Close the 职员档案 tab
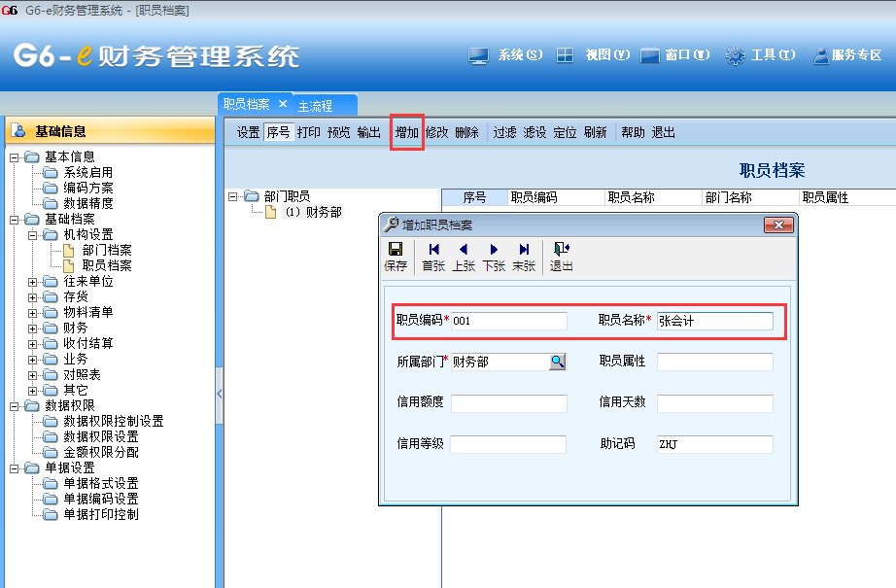Viewport: 896px width, 588px height. click(283, 104)
